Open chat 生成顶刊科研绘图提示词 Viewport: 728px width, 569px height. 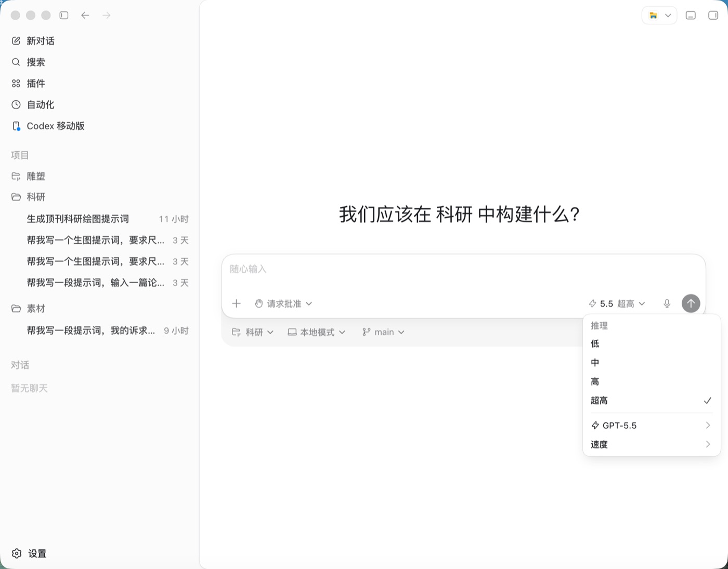tap(99, 219)
